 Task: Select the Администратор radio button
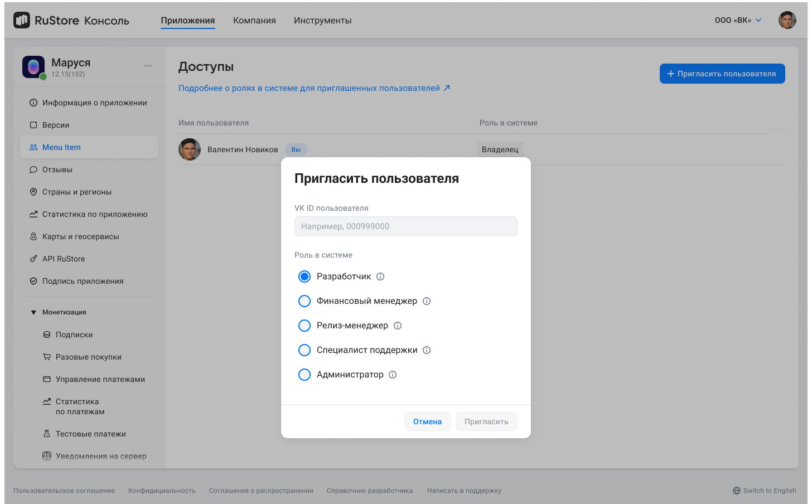[304, 375]
